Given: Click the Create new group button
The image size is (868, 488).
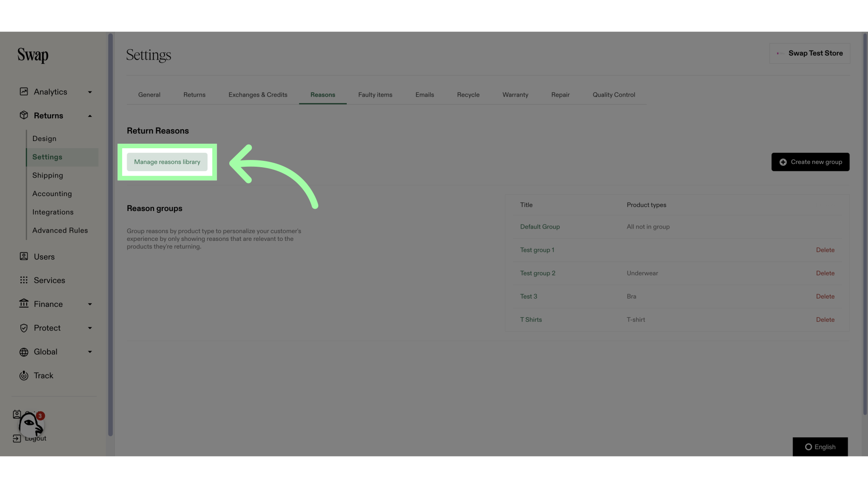Looking at the screenshot, I should (810, 162).
